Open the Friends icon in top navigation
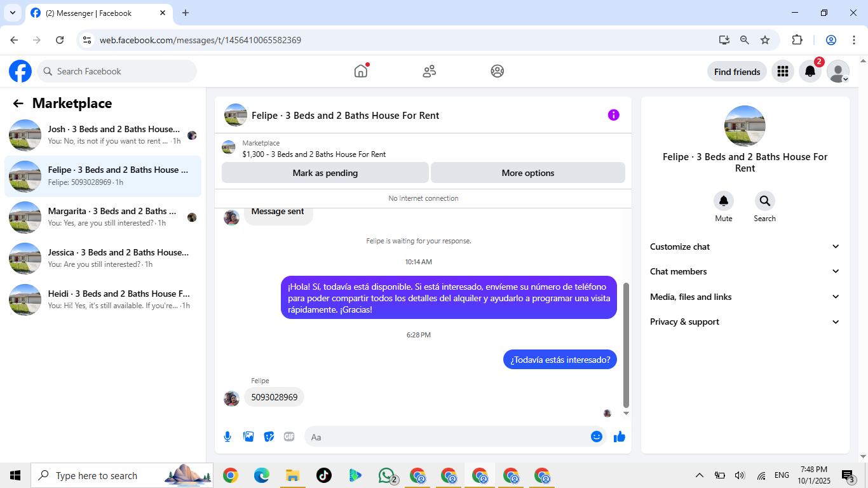 (430, 71)
